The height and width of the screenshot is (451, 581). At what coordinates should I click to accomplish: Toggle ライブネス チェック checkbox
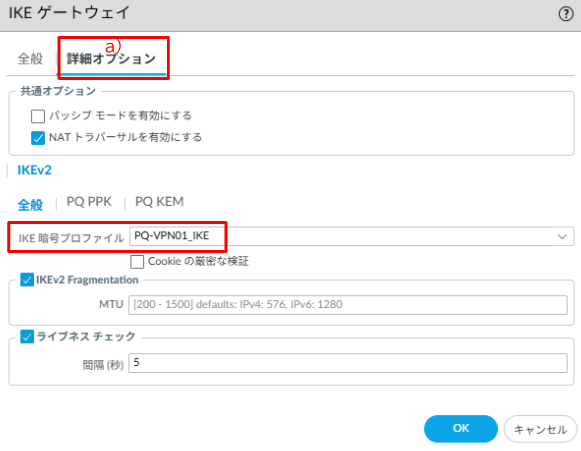27,337
